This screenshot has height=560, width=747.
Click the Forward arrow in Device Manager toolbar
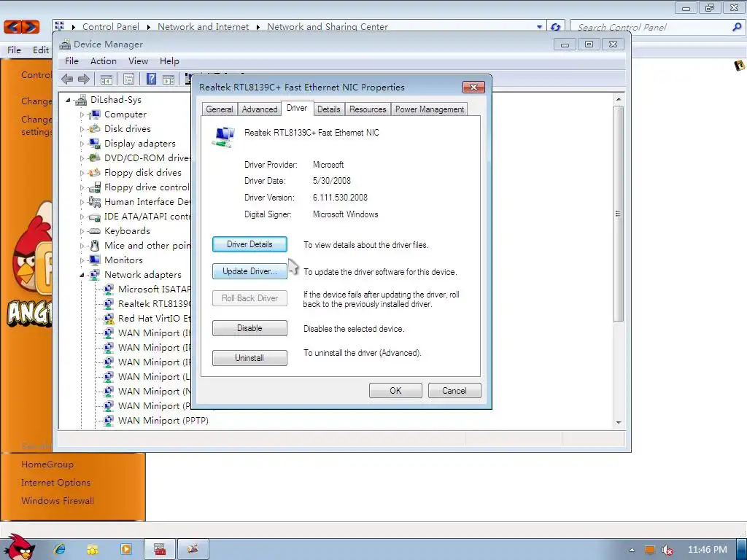pyautogui.click(x=84, y=79)
